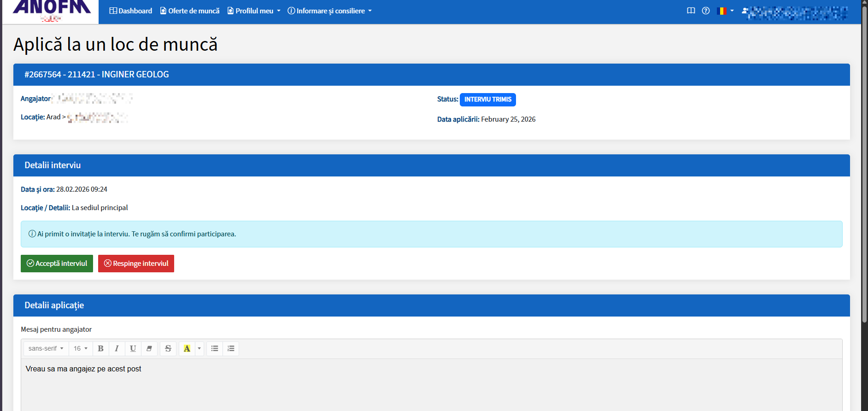868x411 pixels.
Task: Insert an ordered numbered list
Action: point(231,349)
